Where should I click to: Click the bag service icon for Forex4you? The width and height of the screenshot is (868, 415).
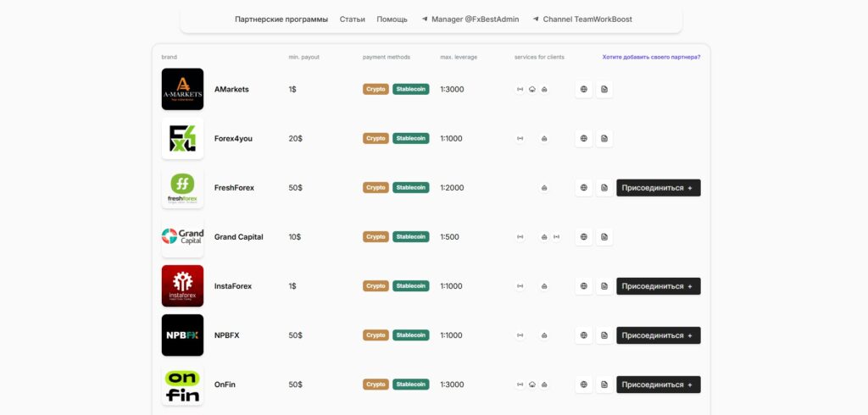[x=544, y=138]
